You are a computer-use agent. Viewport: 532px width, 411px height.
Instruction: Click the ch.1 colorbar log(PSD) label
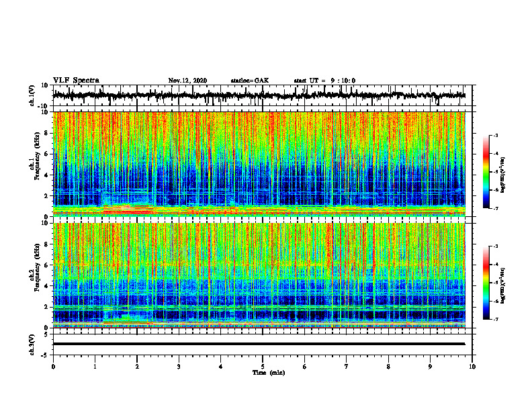(503, 175)
